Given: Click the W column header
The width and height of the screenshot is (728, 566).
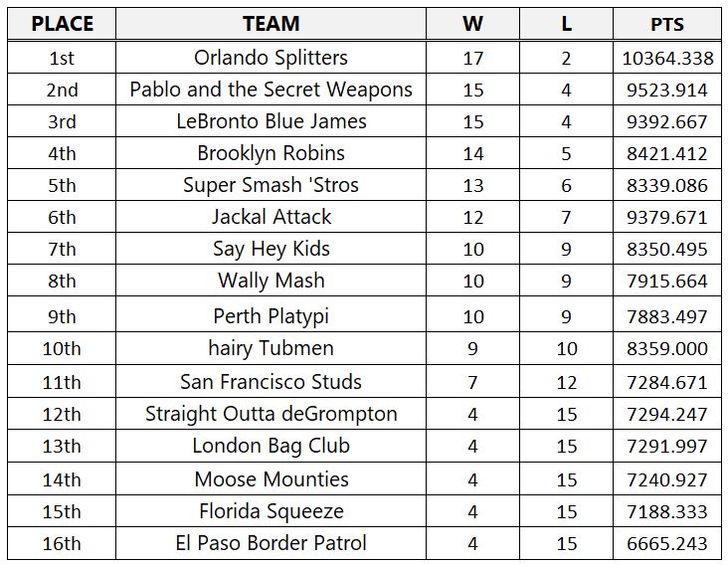Looking at the screenshot, I should 473,24.
